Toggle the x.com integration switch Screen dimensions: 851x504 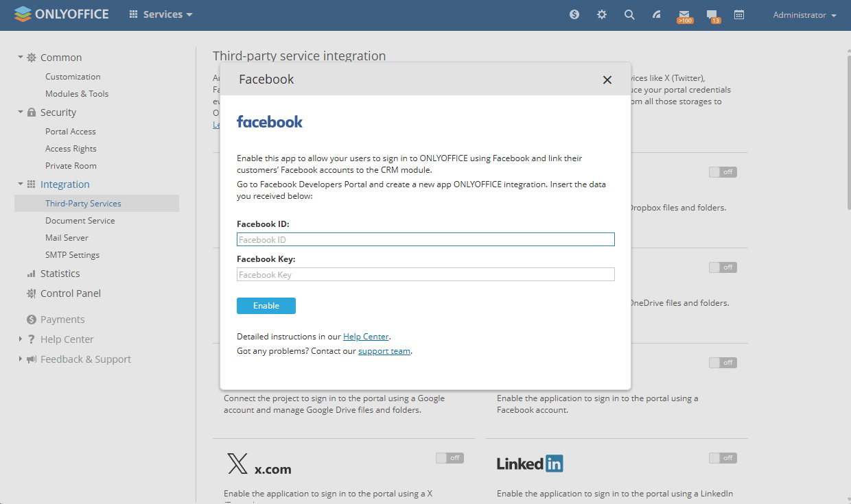pos(450,458)
